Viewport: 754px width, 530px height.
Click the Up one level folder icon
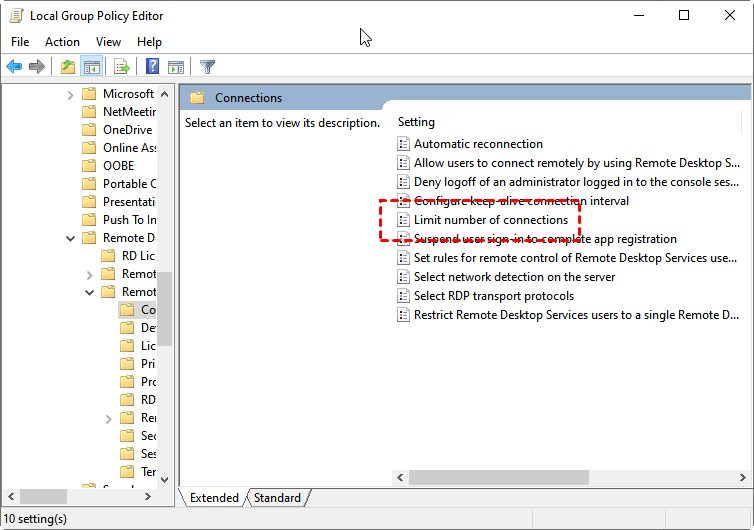67,67
